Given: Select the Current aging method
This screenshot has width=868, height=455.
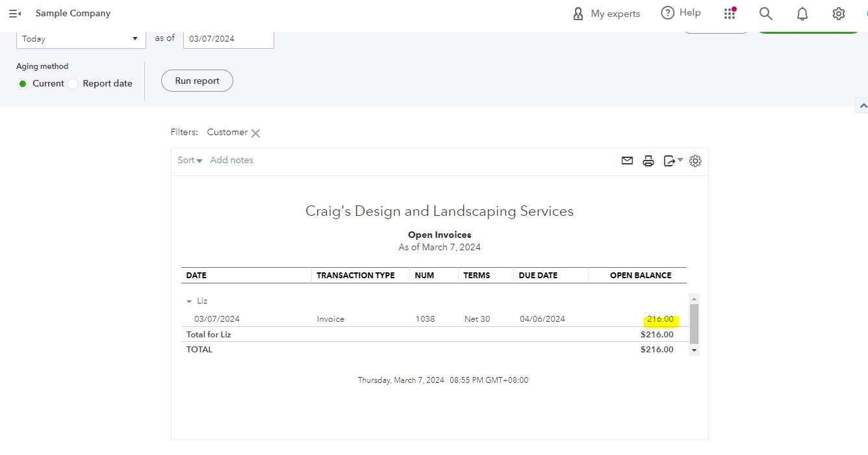Looking at the screenshot, I should click(x=23, y=84).
